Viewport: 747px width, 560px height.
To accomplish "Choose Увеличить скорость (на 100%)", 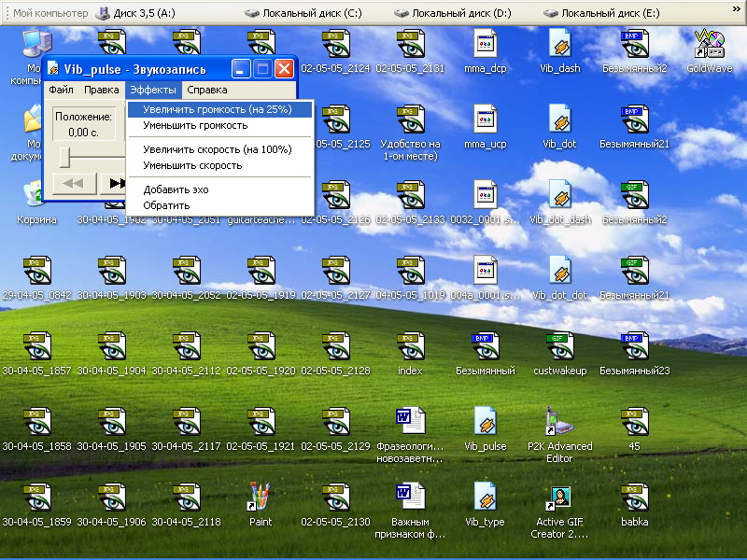I will tap(219, 149).
